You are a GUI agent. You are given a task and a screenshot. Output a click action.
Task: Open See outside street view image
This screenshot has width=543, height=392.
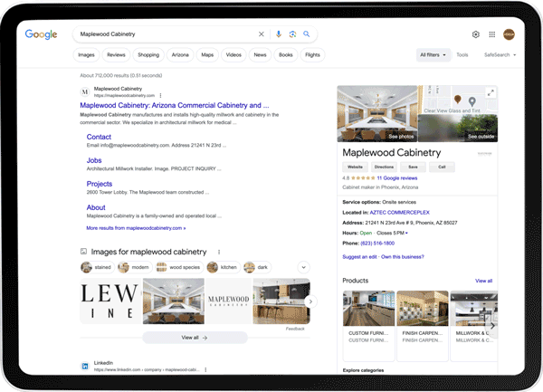(458, 129)
